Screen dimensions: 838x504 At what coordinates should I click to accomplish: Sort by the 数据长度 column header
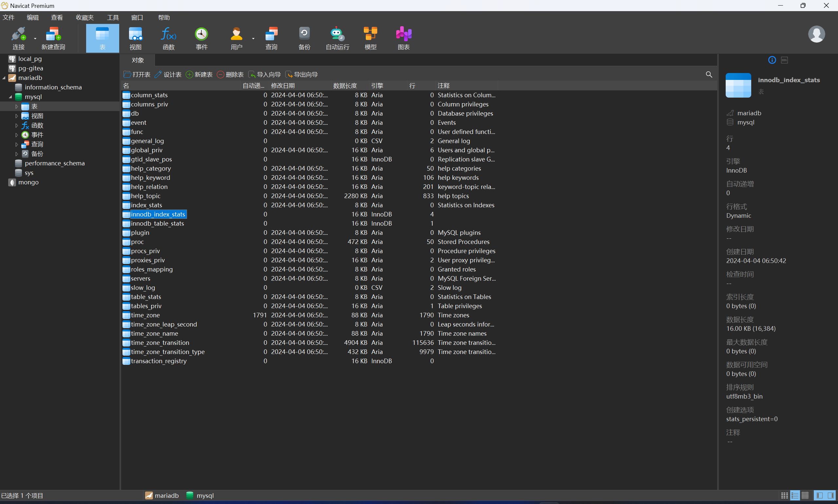[x=349, y=85]
